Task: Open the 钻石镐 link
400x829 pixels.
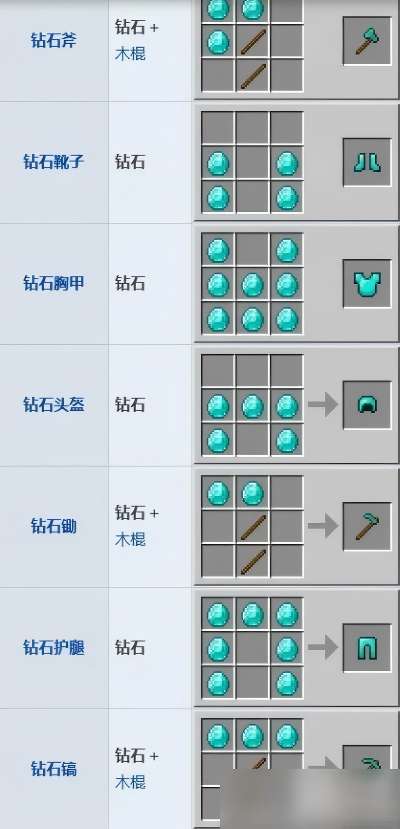Action: (x=54, y=768)
